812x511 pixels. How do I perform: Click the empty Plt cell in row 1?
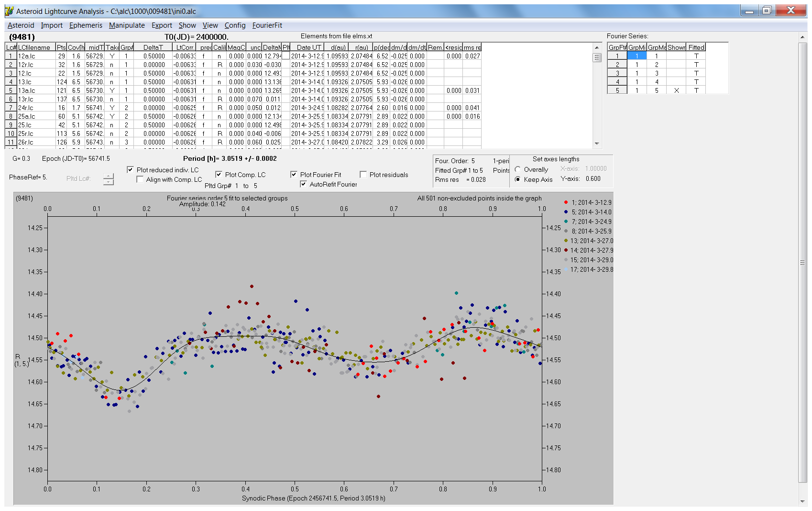pos(286,56)
